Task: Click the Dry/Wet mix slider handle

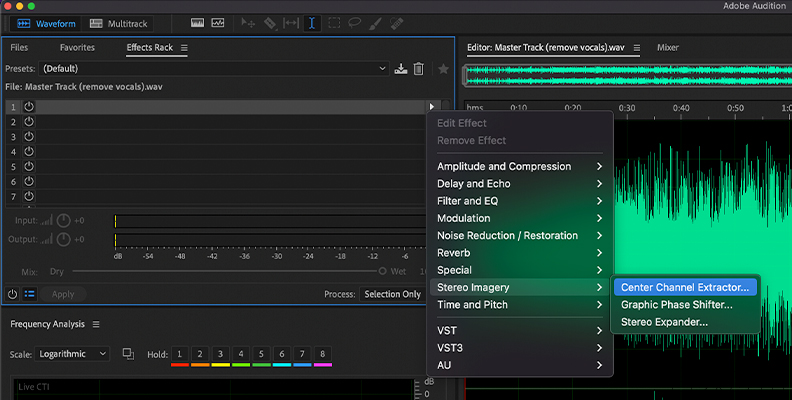Action: point(382,271)
